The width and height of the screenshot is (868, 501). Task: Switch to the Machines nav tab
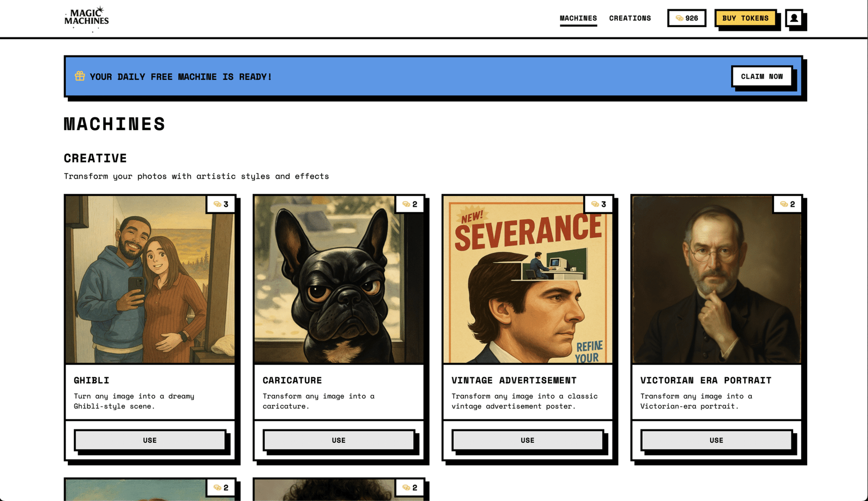point(578,18)
